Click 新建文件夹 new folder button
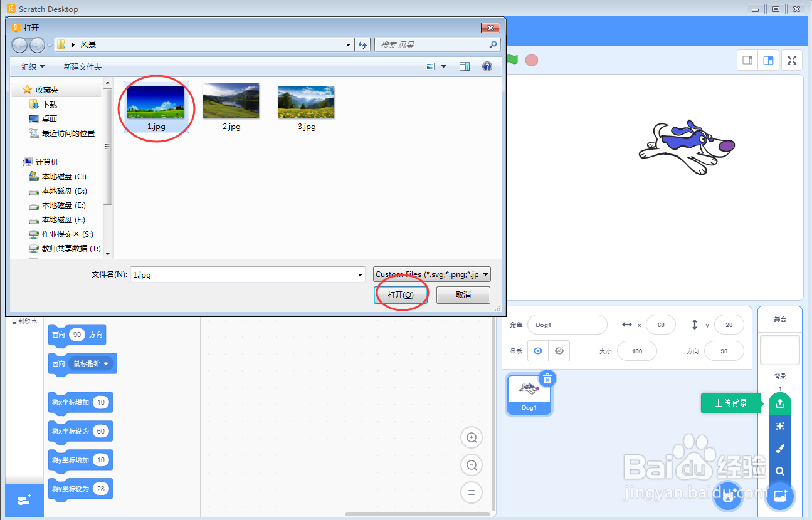 point(82,66)
